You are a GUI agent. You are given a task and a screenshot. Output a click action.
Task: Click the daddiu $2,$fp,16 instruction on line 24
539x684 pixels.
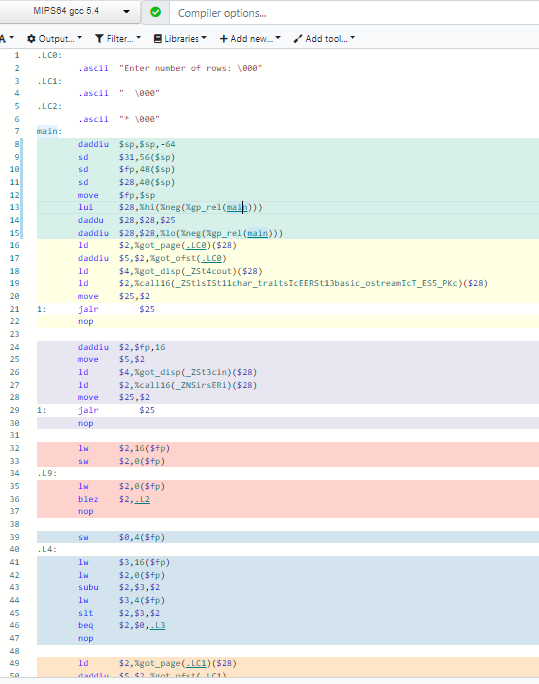(122, 347)
